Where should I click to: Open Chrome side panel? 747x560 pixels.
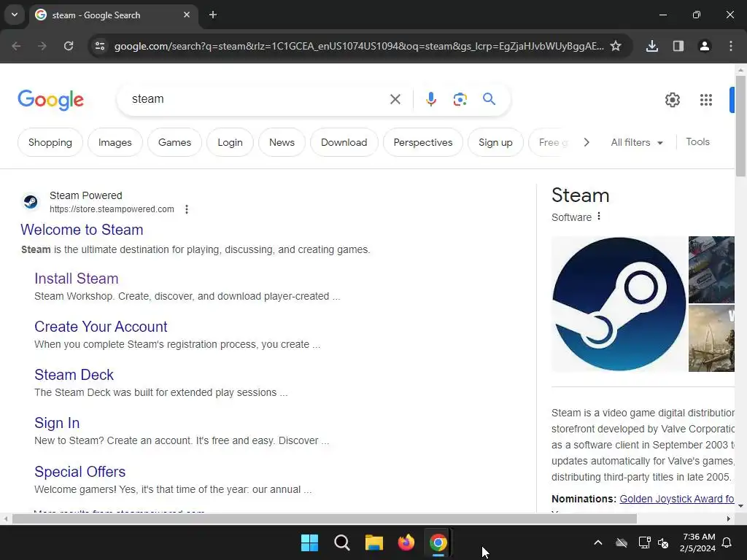pyautogui.click(x=678, y=46)
